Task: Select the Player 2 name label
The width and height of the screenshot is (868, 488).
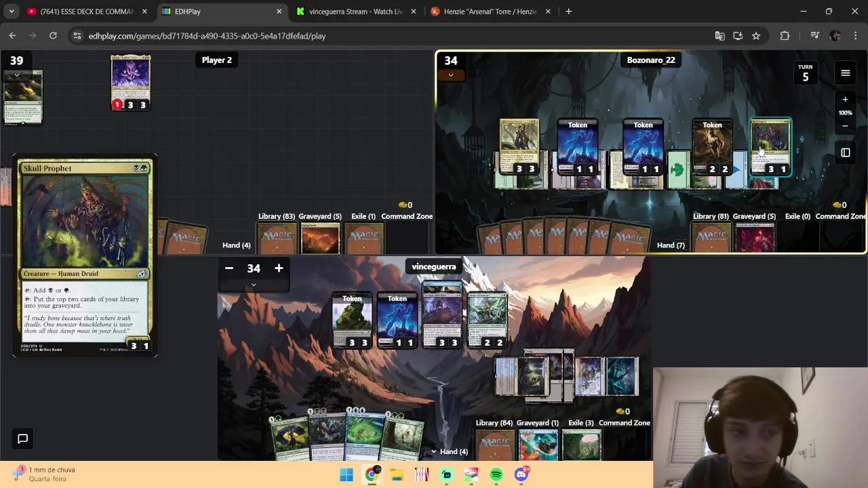Action: click(x=217, y=60)
